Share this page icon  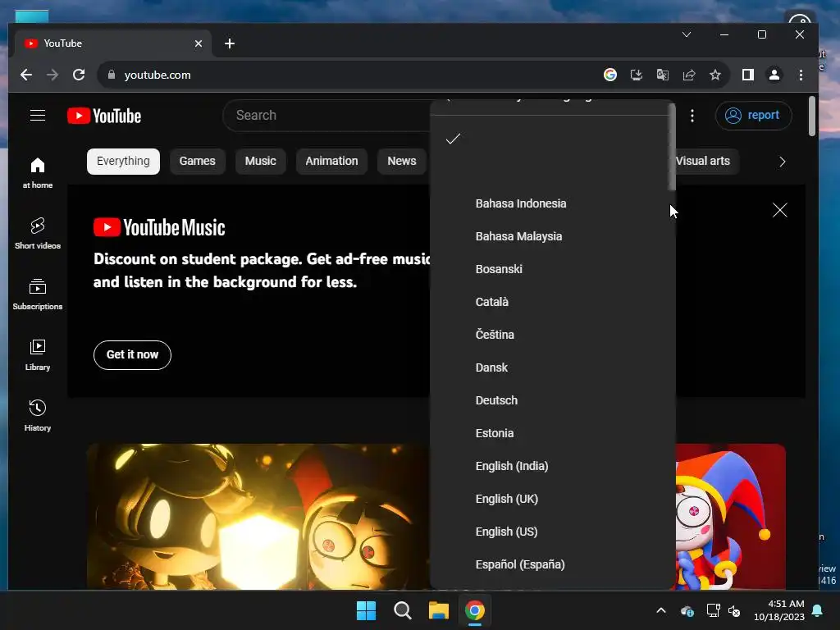pos(689,75)
